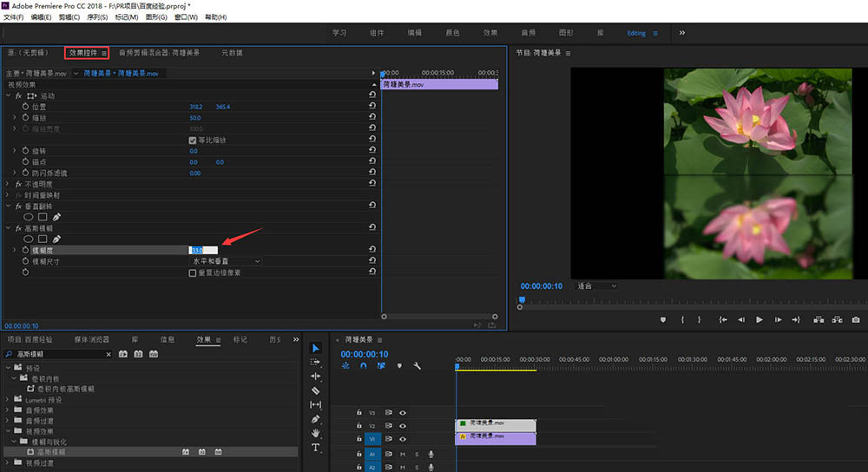Go to In point in Program monitor

pos(722,320)
